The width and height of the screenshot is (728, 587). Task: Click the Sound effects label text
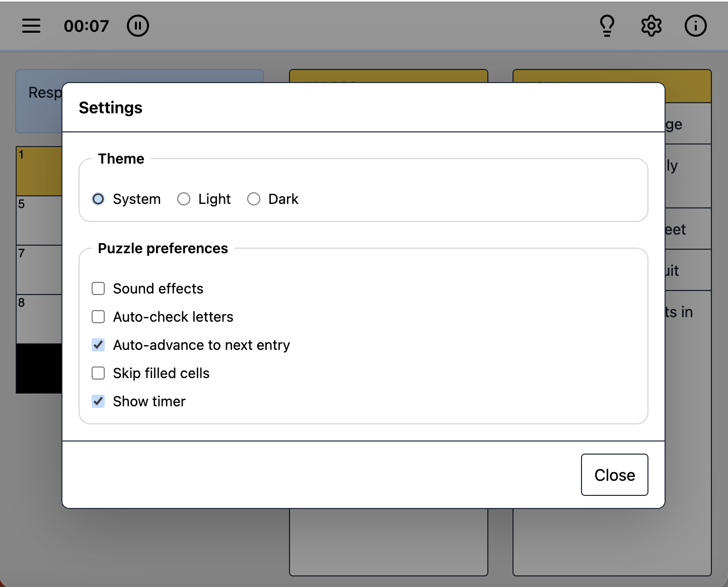tap(158, 288)
